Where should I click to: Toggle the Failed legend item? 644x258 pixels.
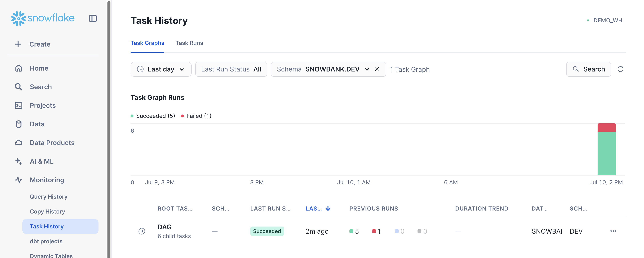tap(196, 116)
